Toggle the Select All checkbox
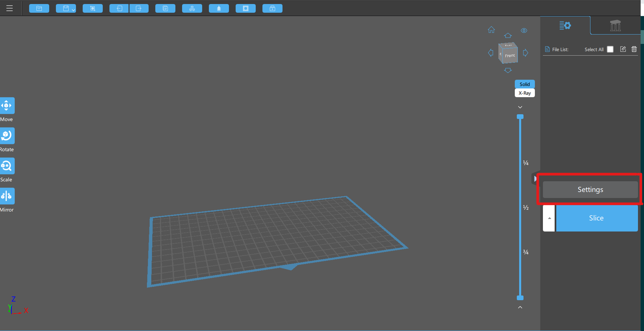 pos(610,49)
